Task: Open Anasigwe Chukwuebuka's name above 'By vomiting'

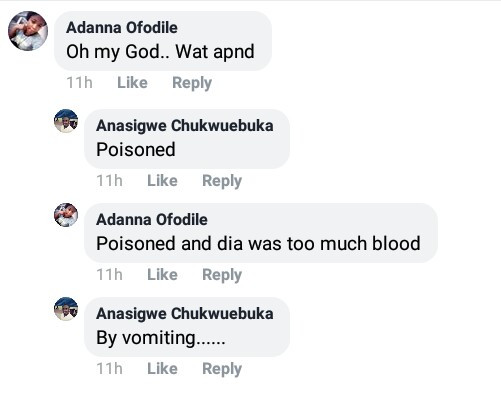Action: pyautogui.click(x=185, y=314)
